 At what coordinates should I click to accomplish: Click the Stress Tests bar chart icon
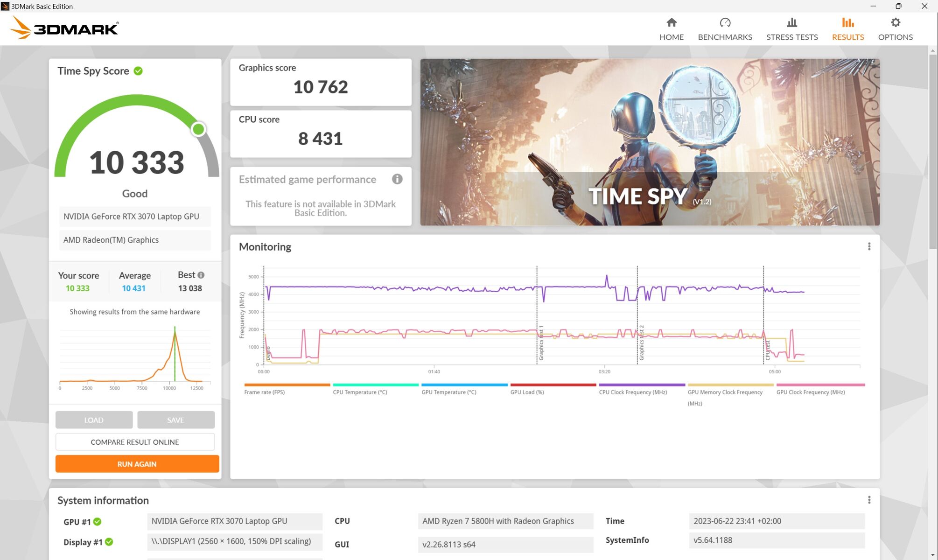point(792,22)
